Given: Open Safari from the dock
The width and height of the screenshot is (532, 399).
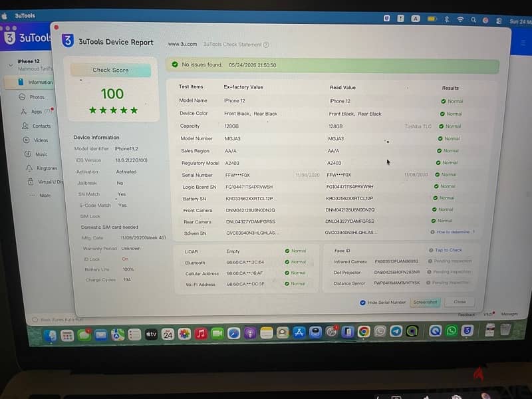Looking at the screenshot, I should point(234,334).
